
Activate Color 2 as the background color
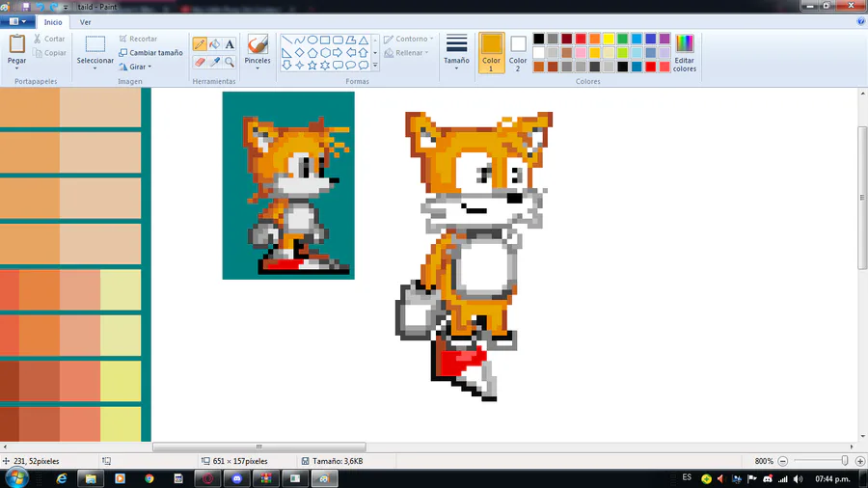(x=518, y=53)
